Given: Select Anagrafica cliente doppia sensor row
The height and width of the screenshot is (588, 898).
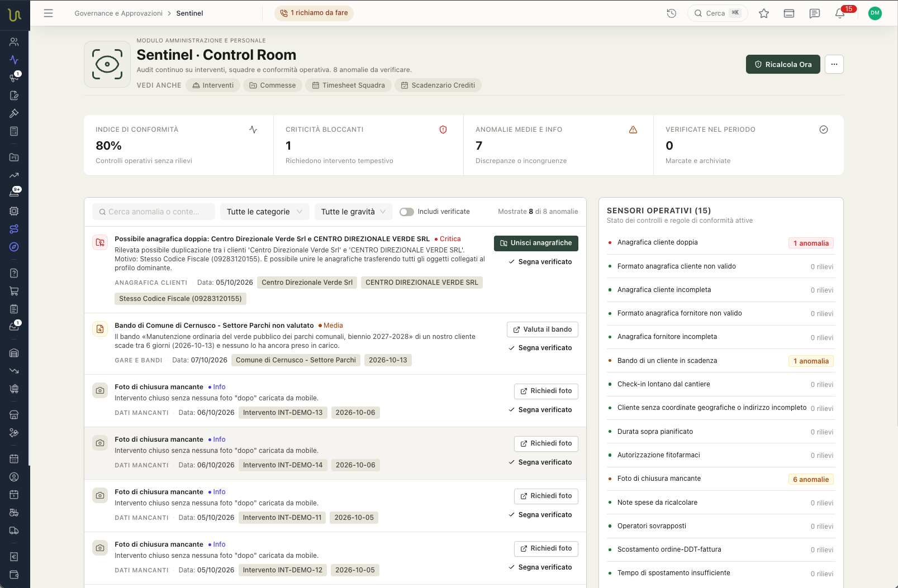Looking at the screenshot, I should [x=721, y=242].
